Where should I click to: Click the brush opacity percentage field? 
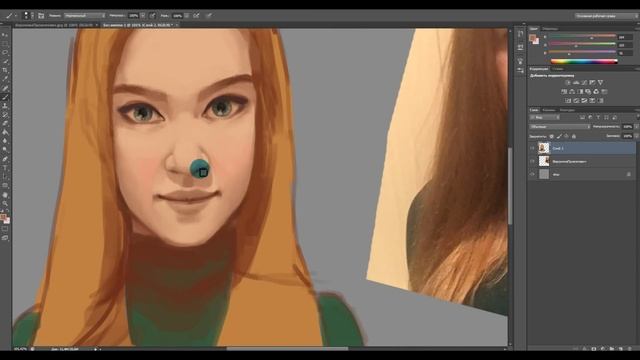[x=133, y=16]
